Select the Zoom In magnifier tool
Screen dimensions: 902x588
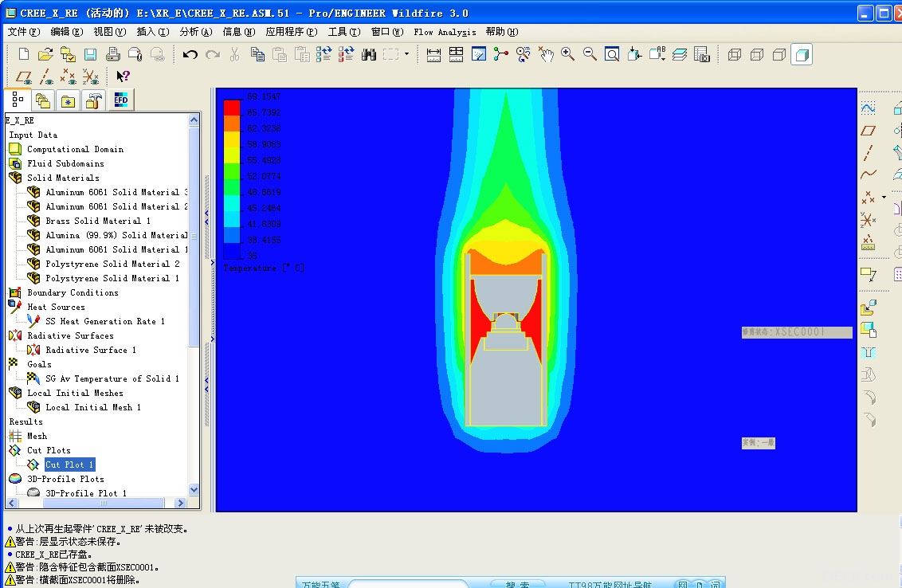(568, 55)
